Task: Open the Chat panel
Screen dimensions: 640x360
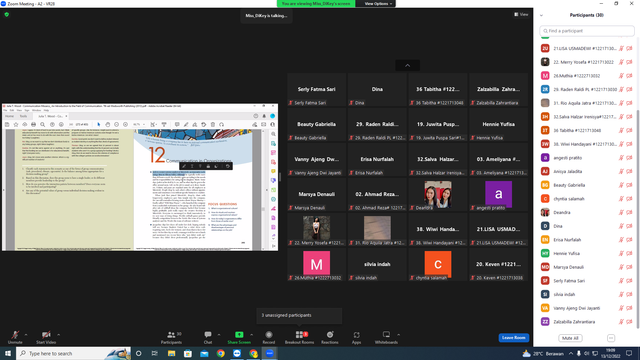Action: (x=208, y=337)
